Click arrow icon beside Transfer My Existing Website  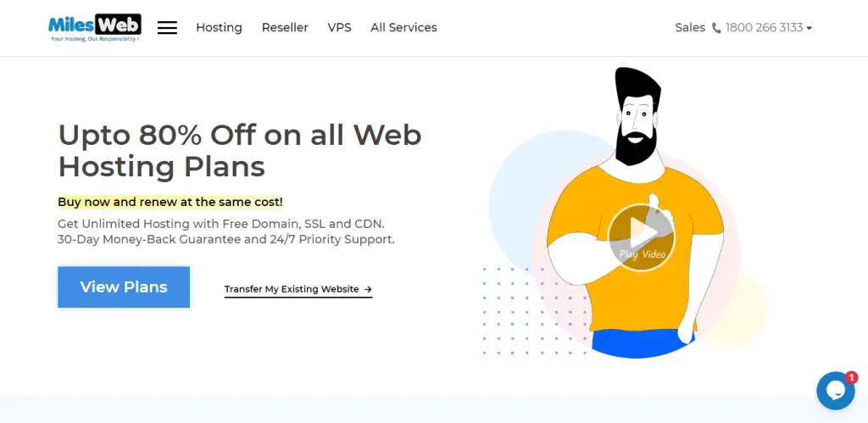[368, 289]
